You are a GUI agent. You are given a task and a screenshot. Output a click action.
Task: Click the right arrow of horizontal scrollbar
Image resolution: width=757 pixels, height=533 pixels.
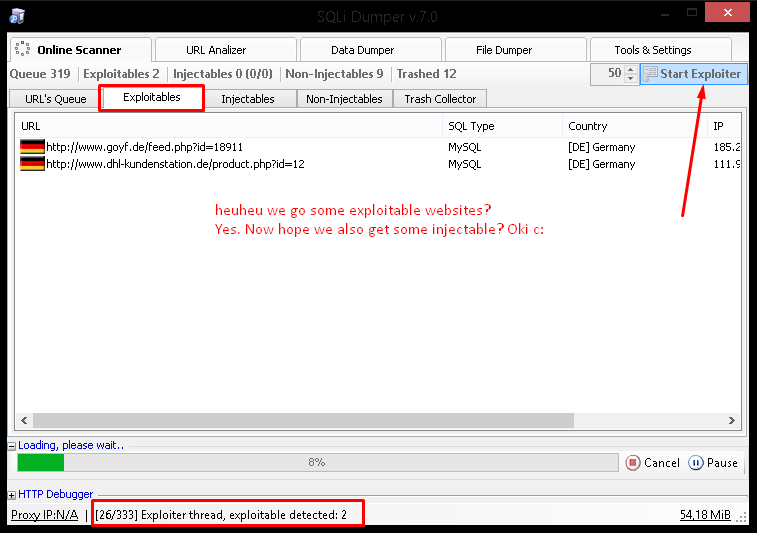732,421
